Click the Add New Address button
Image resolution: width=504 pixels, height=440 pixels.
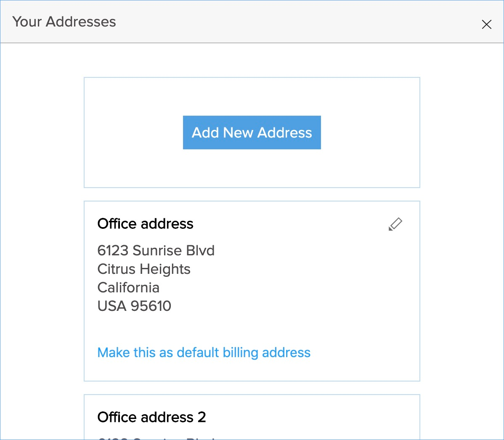(x=252, y=133)
